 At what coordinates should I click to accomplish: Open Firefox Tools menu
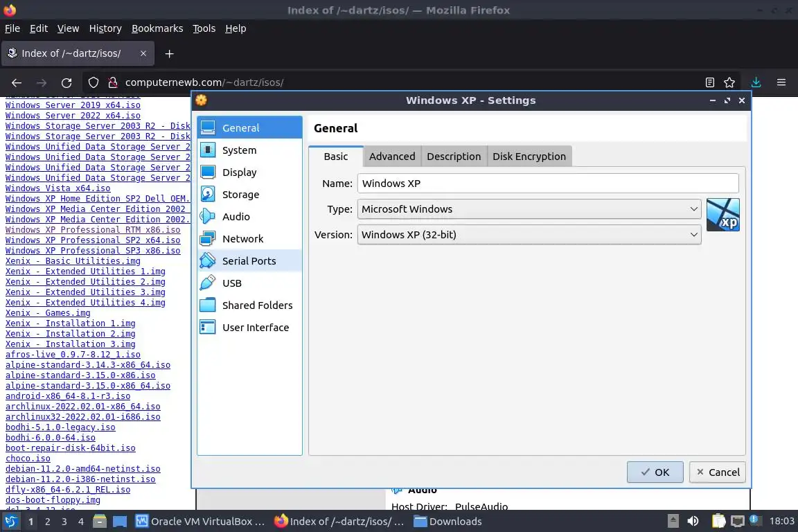204,28
